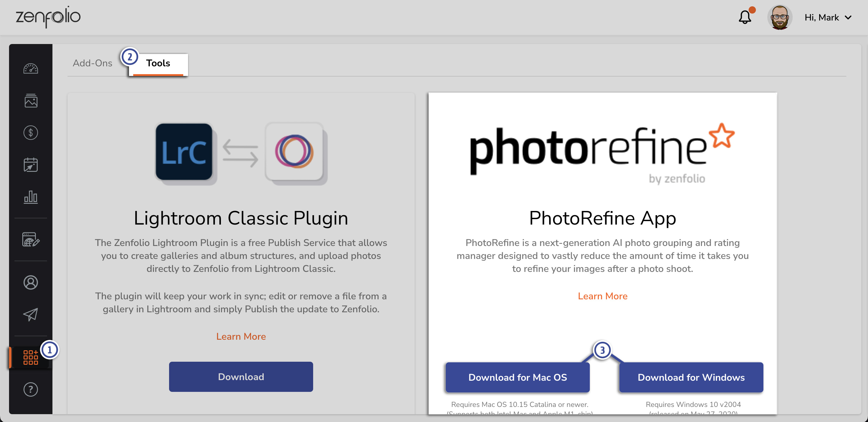Open the contacts person sidebar icon

pyautogui.click(x=31, y=282)
